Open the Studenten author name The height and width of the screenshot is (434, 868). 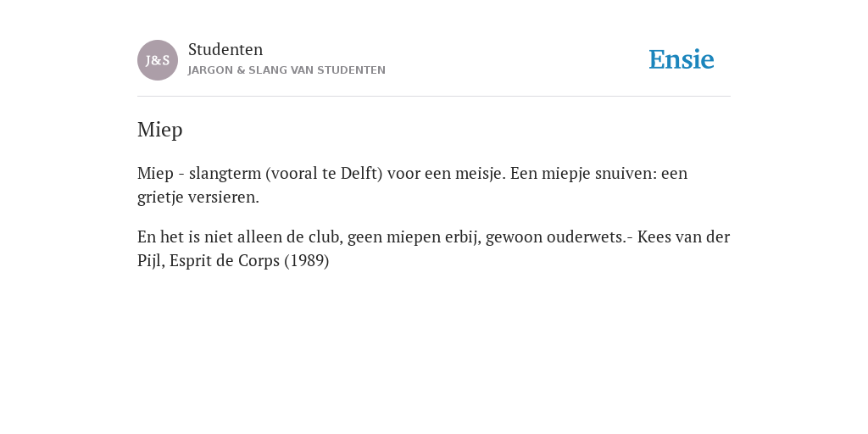click(x=225, y=49)
